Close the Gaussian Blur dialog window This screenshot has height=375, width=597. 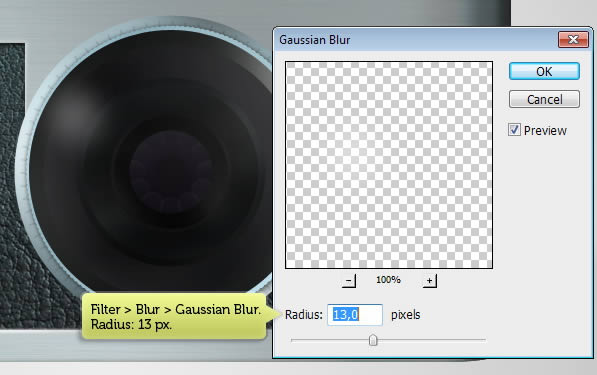tap(573, 39)
